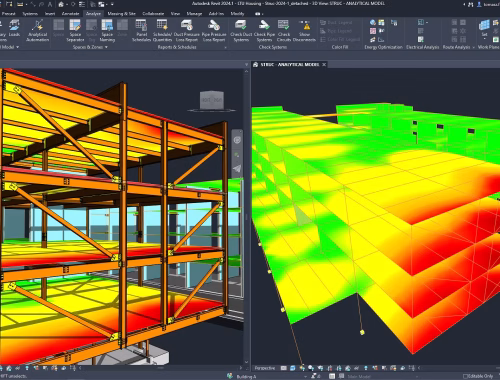The height and width of the screenshot is (380, 500).
Task: Open the Add-Ins ribbon tab
Action: (216, 14)
